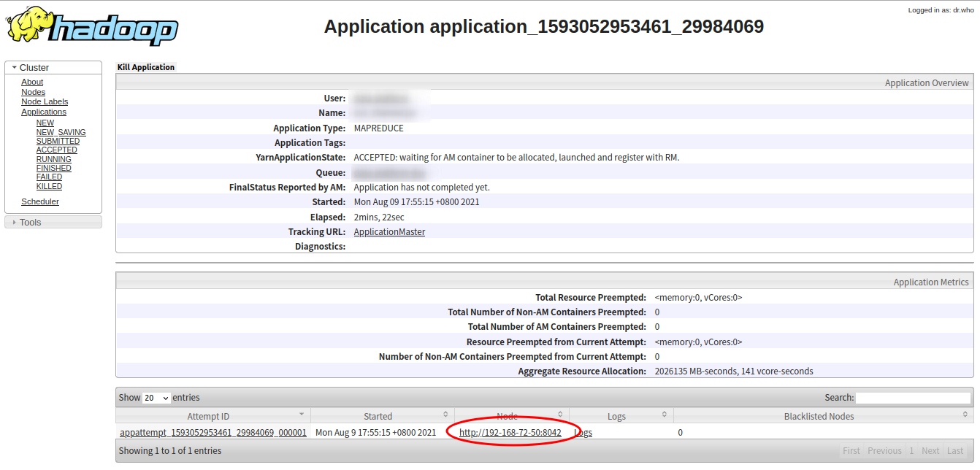Filter applications by RUNNING state
This screenshot has height=470, width=980.
click(x=54, y=159)
